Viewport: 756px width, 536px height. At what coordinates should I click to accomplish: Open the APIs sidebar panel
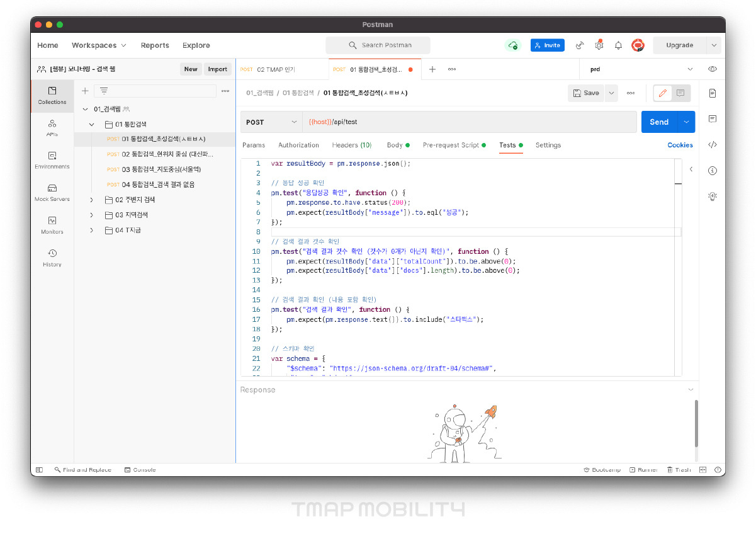click(52, 128)
